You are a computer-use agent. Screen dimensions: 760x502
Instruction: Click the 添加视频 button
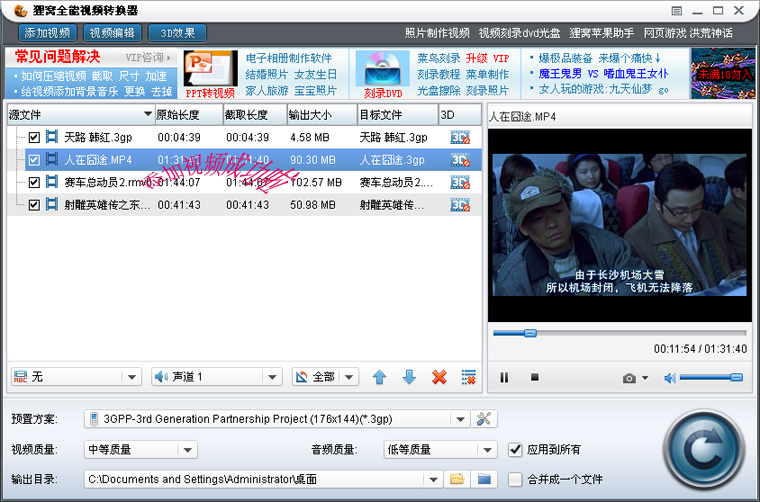click(x=48, y=33)
